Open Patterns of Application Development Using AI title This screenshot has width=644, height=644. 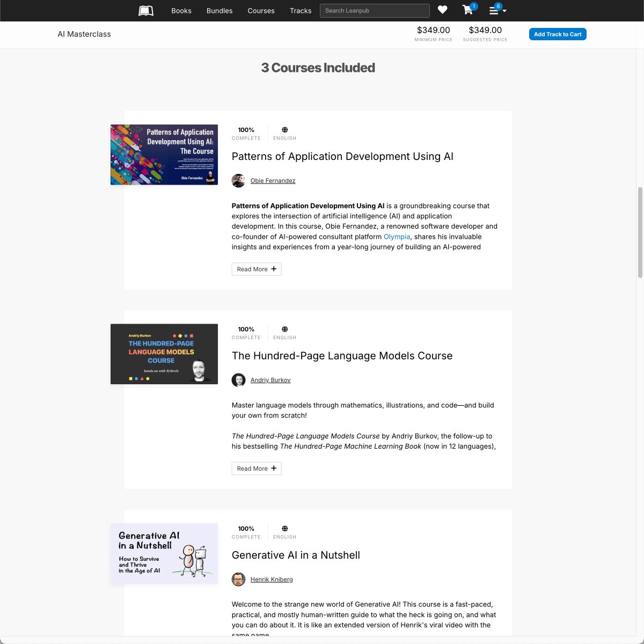pos(342,157)
